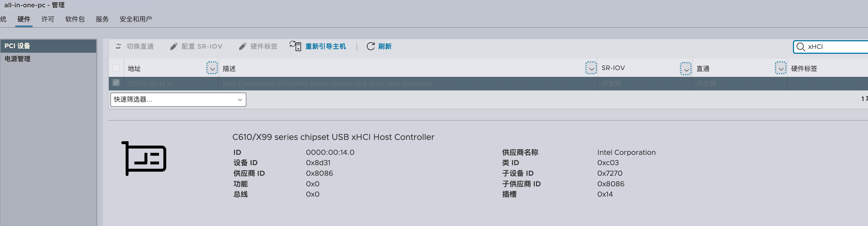Open the 描述 column dropdown menu
Screen dimensions: 868x226
coord(591,68)
